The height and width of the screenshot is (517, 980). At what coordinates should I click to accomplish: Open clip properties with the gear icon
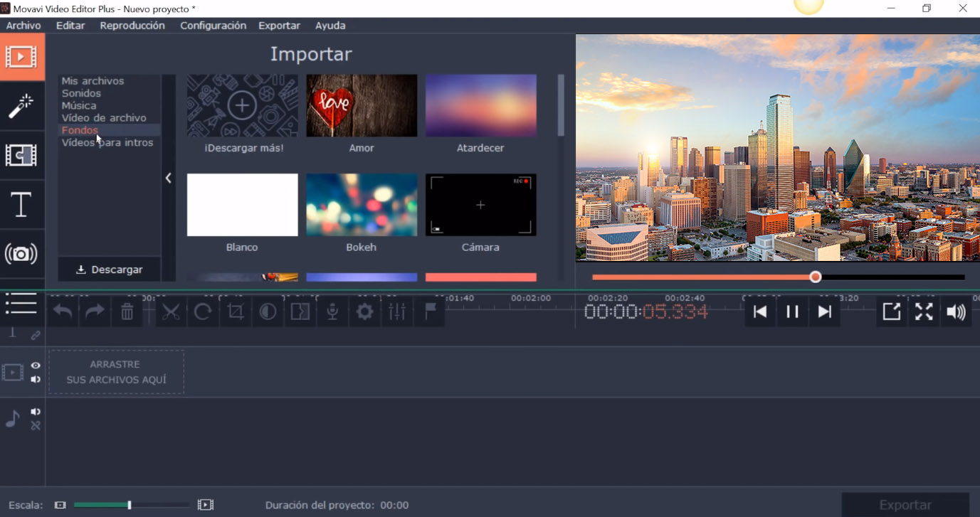pyautogui.click(x=364, y=311)
